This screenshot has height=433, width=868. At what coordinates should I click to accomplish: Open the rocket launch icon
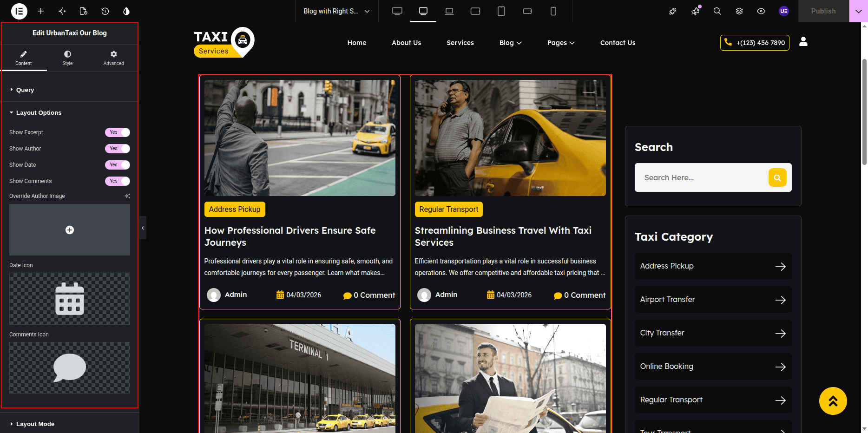pos(673,11)
